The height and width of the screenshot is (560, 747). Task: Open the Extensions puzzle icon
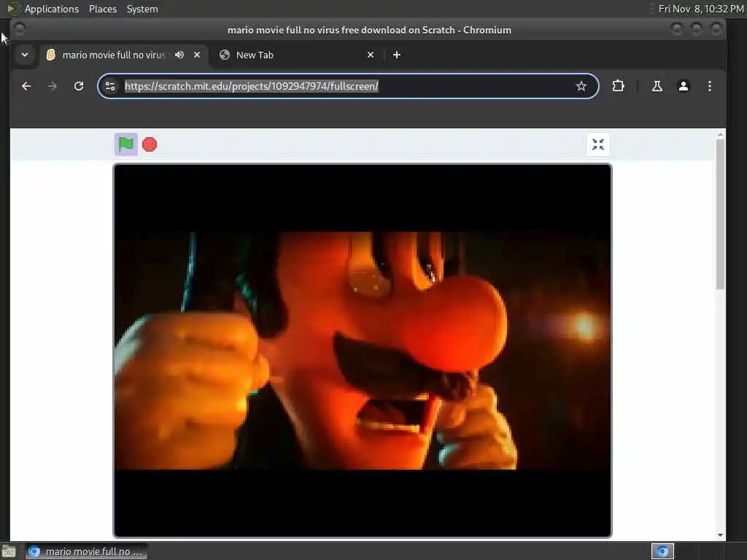coord(618,86)
